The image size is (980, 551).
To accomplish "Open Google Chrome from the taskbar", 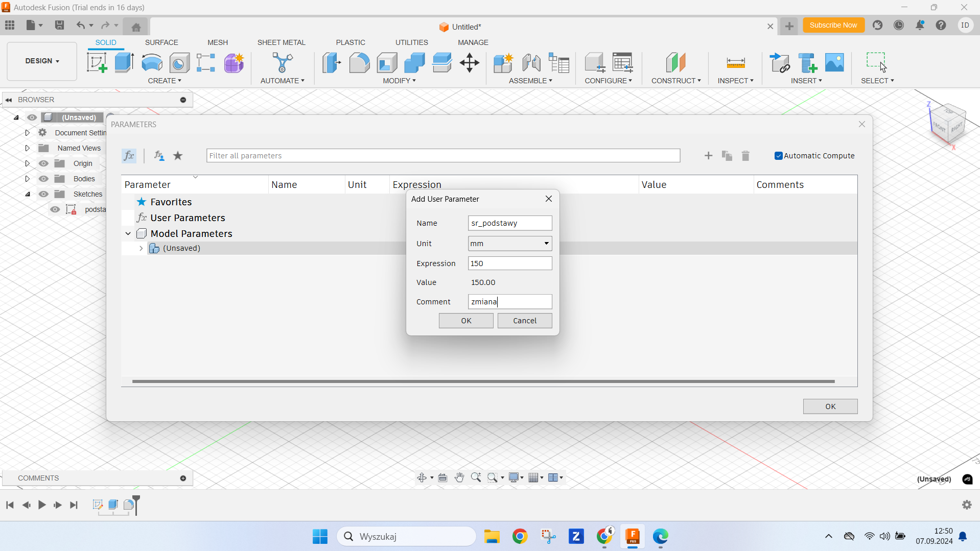I will coord(520,537).
